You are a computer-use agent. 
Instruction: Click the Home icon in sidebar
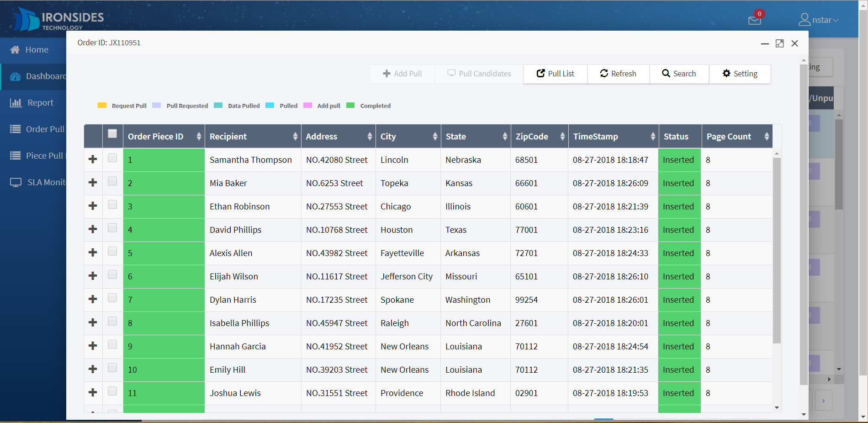(15, 50)
